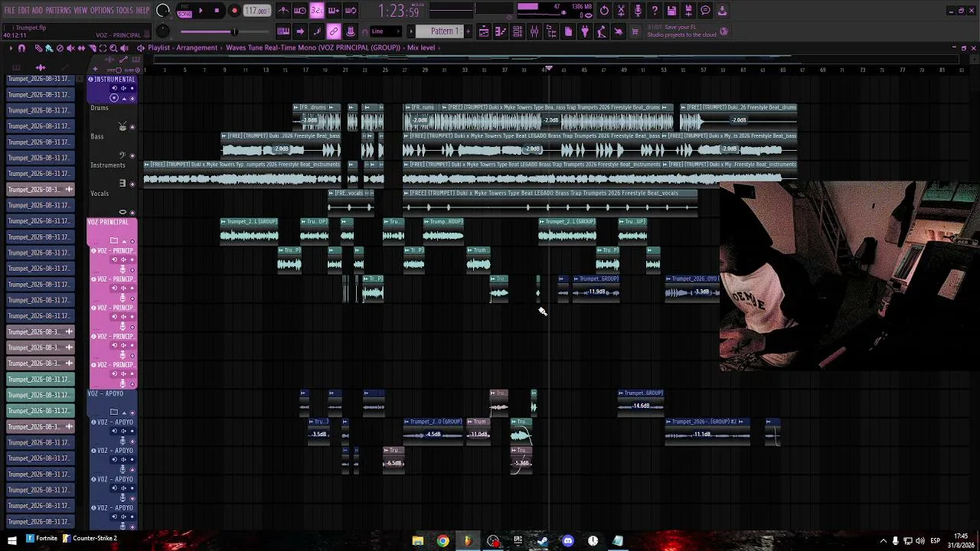Select the Draw pencil tool in Playlist
Image resolution: width=980 pixels, height=551 pixels.
pyautogui.click(x=38, y=48)
